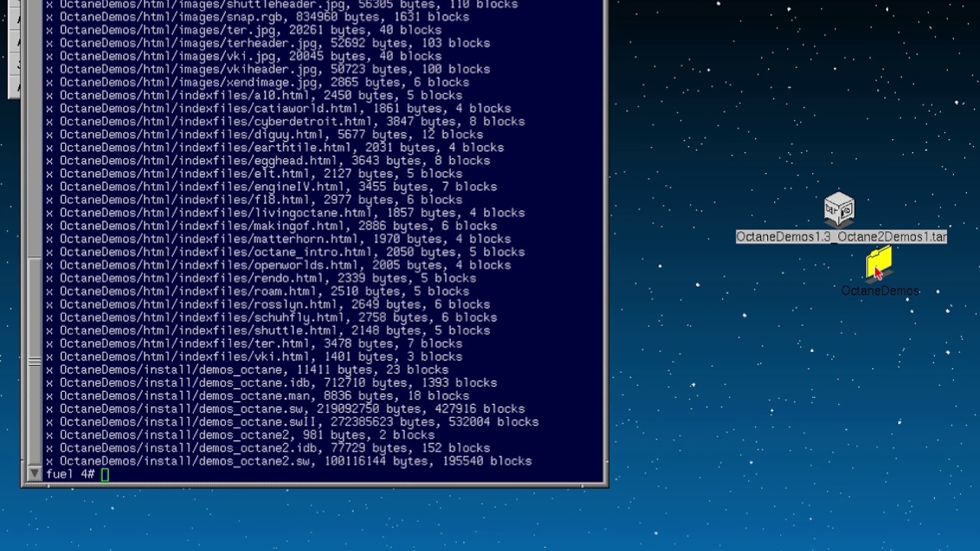This screenshot has width=980, height=551.
Task: Click the cursor at fuel 4# prompt
Action: click(105, 474)
